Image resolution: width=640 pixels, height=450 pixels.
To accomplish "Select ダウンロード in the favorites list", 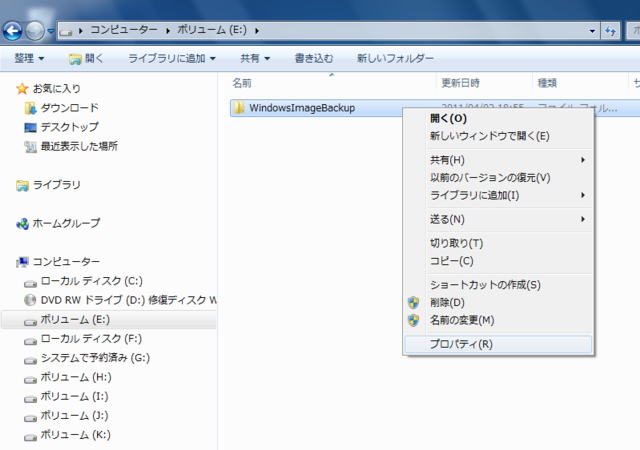I will click(x=69, y=108).
